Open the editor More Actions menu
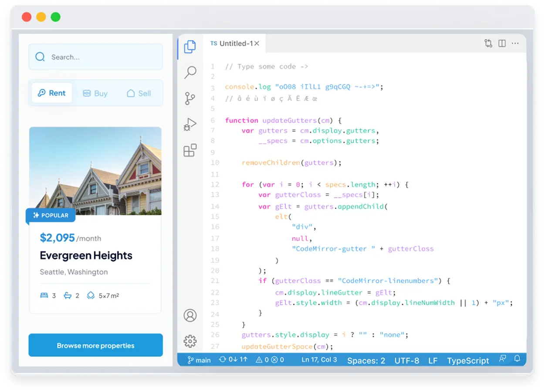545x392 pixels. (x=515, y=43)
